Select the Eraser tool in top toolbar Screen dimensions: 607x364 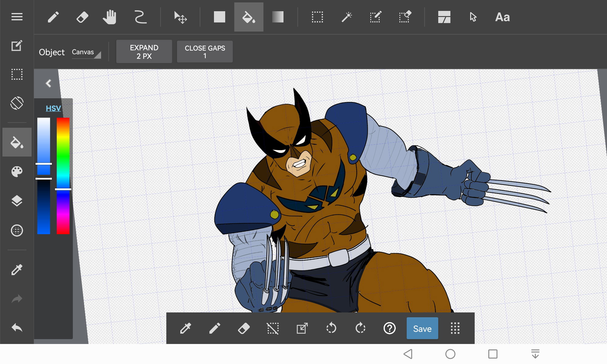point(82,17)
